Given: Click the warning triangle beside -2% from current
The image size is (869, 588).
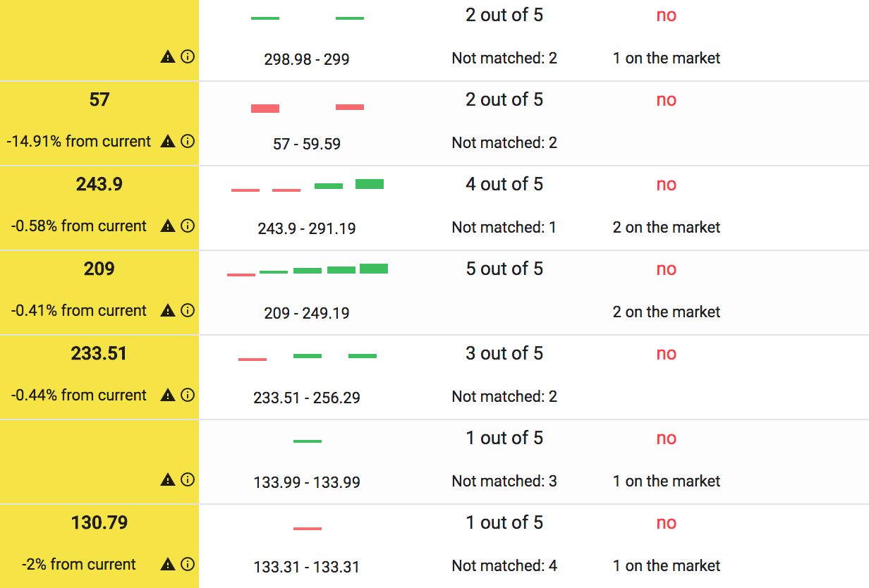Looking at the screenshot, I should click(x=167, y=564).
